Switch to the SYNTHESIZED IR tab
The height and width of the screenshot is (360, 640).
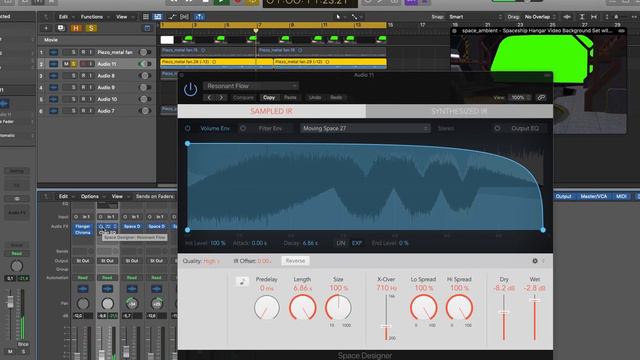(x=459, y=111)
